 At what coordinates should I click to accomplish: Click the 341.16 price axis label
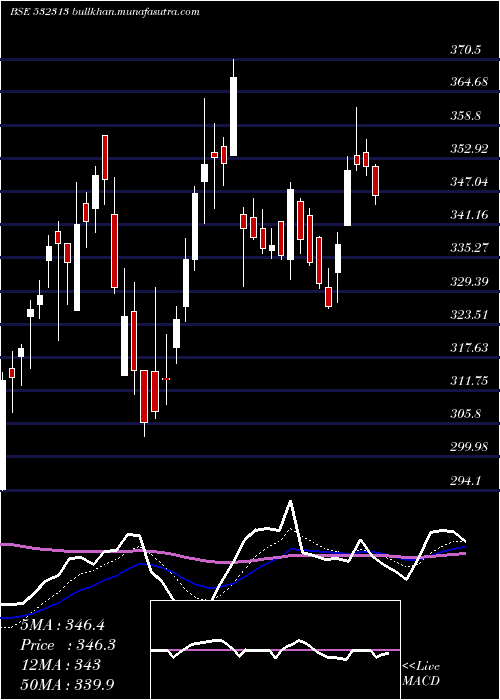469,215
